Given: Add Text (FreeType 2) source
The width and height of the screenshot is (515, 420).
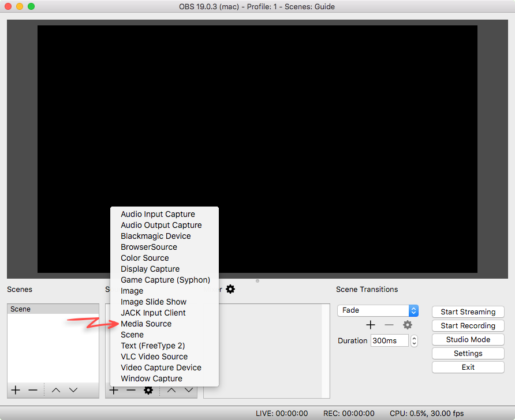Looking at the screenshot, I should 165,346.
